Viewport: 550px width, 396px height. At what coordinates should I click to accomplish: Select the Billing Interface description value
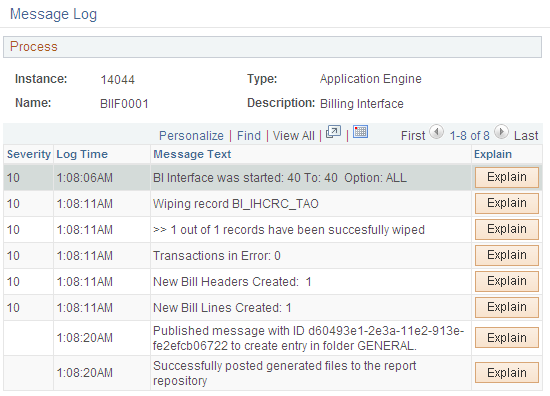[x=362, y=104]
